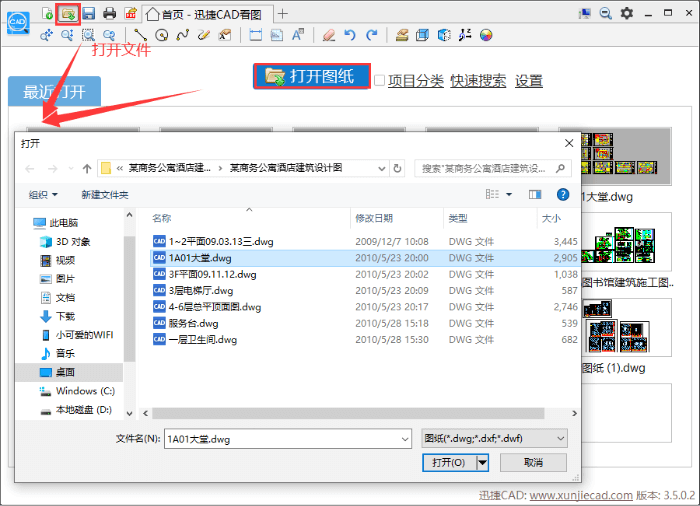This screenshot has height=506, width=700.
Task: Open the file type filter dropdown
Action: click(495, 439)
